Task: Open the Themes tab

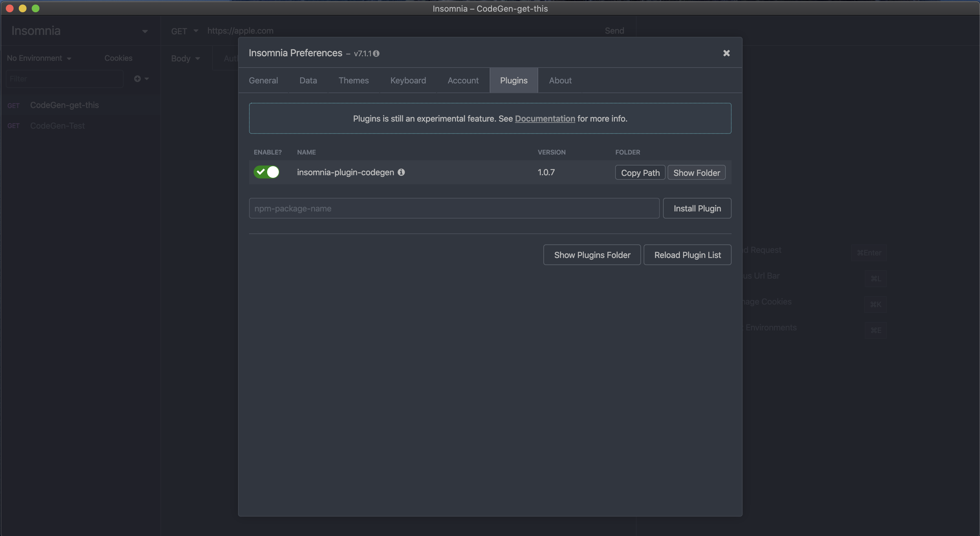Action: 354,80
